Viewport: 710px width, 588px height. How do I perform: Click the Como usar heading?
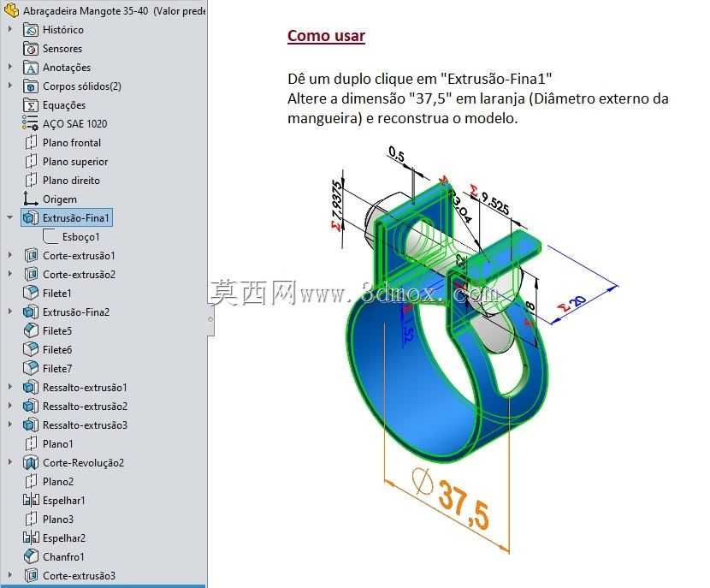point(326,36)
